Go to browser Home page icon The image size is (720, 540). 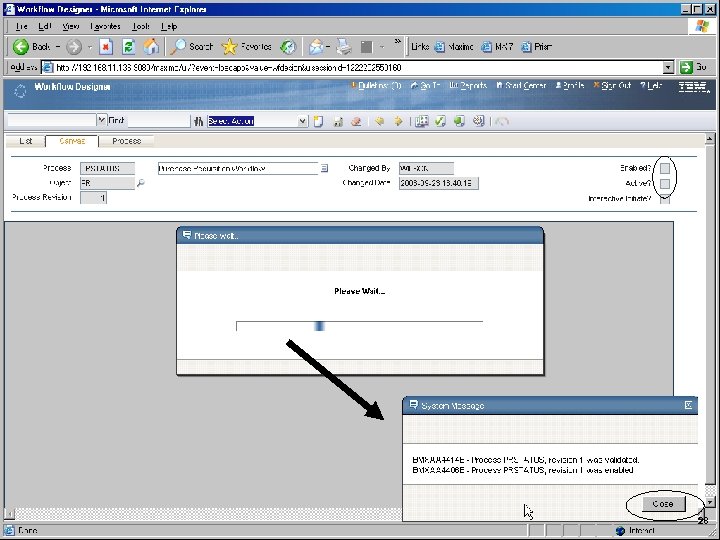tap(151, 46)
